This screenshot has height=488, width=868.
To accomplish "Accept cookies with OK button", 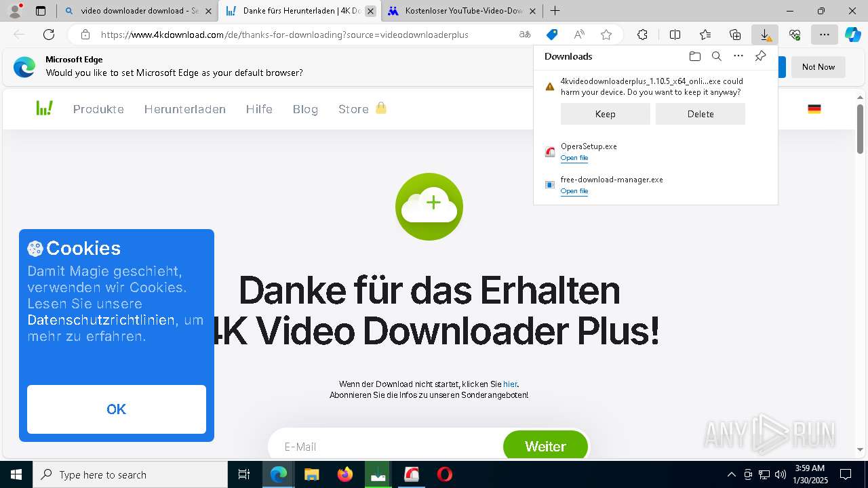I will tap(117, 409).
